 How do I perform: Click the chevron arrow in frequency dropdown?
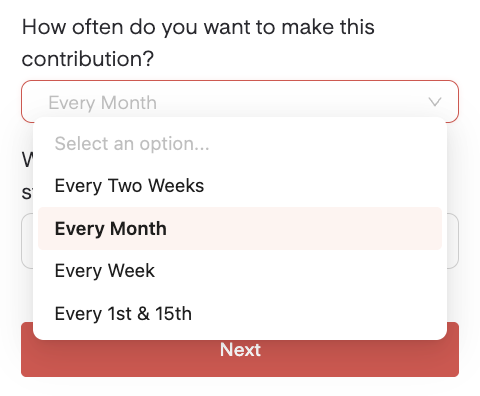[x=435, y=102]
